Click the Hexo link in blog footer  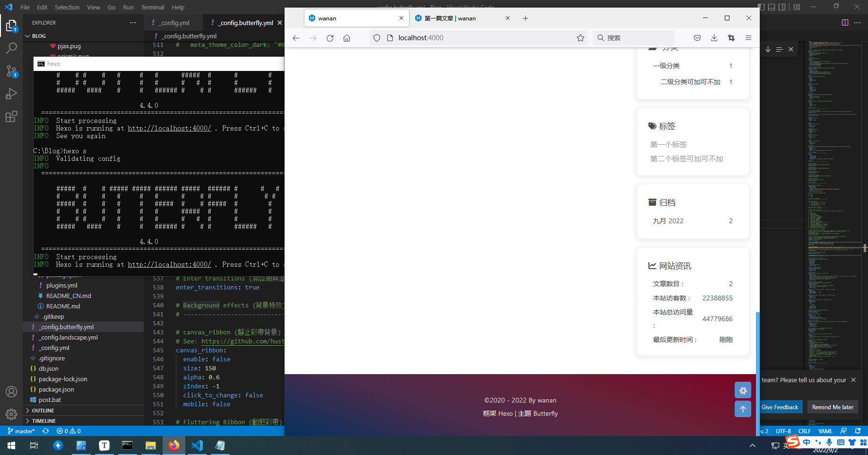pos(505,413)
